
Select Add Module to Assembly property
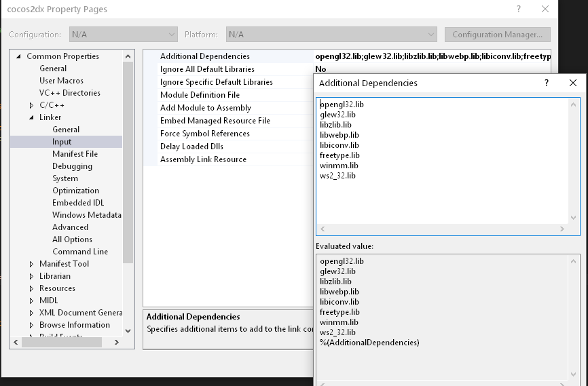206,108
